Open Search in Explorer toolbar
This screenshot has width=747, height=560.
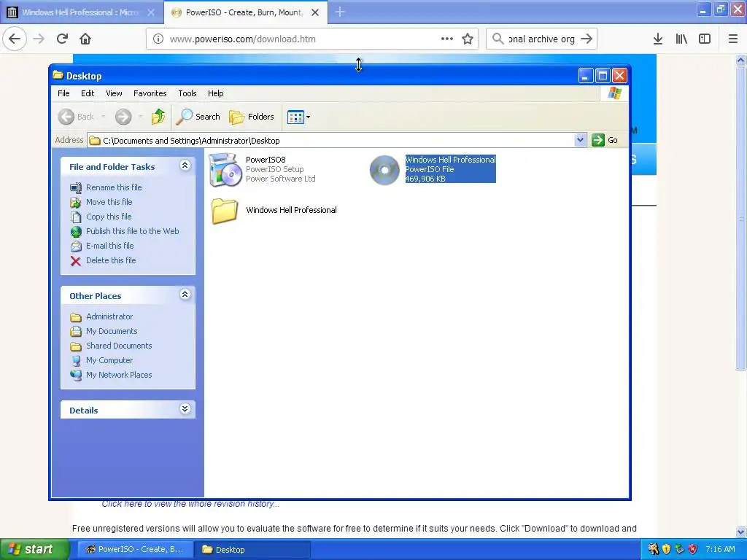tap(198, 117)
